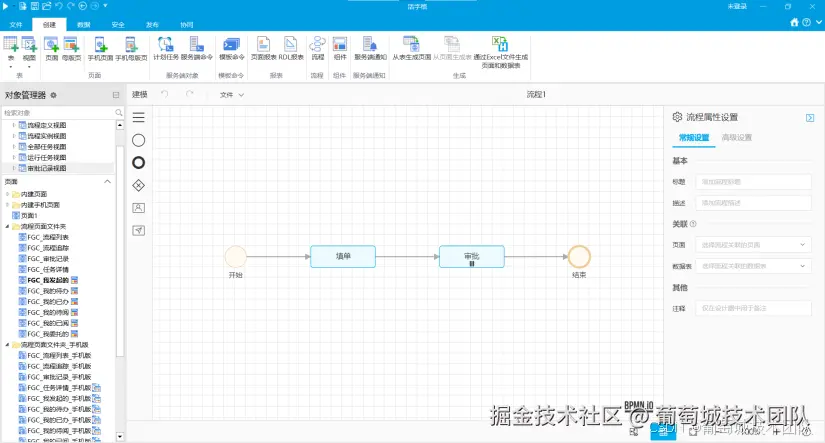Click the gear icon beside 对象管理器

coord(53,95)
